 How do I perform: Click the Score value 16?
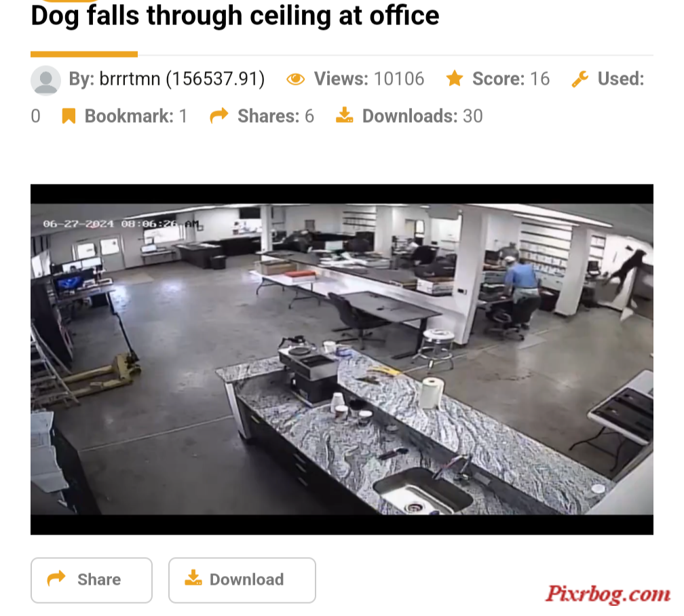point(539,79)
